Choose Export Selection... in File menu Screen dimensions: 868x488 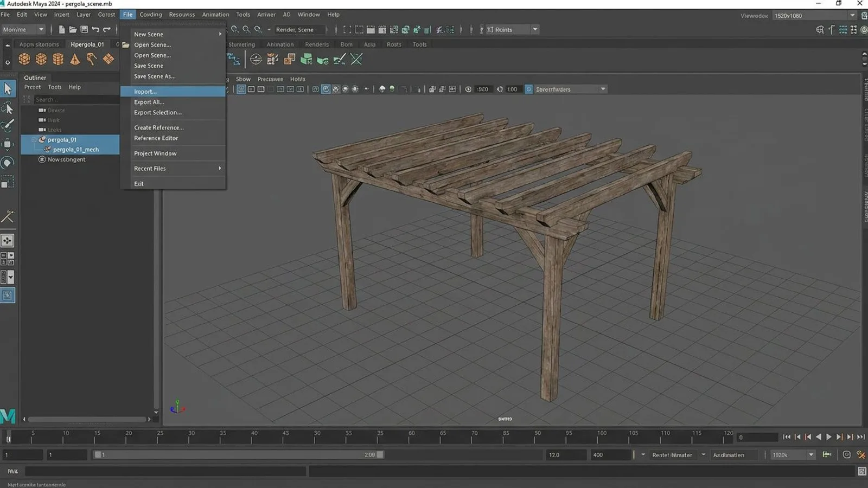(173, 113)
